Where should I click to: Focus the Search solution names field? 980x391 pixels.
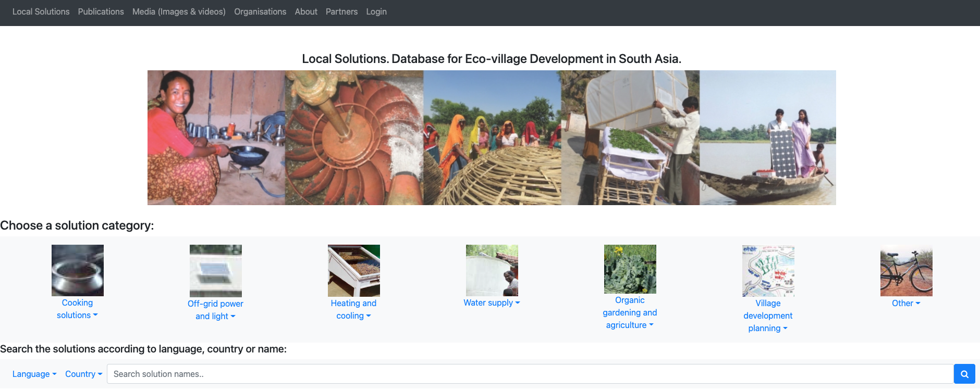[530, 374]
